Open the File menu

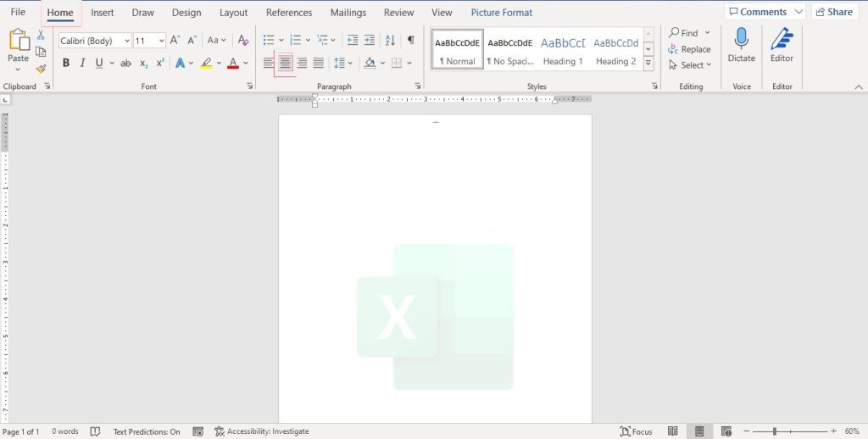pyautogui.click(x=18, y=12)
